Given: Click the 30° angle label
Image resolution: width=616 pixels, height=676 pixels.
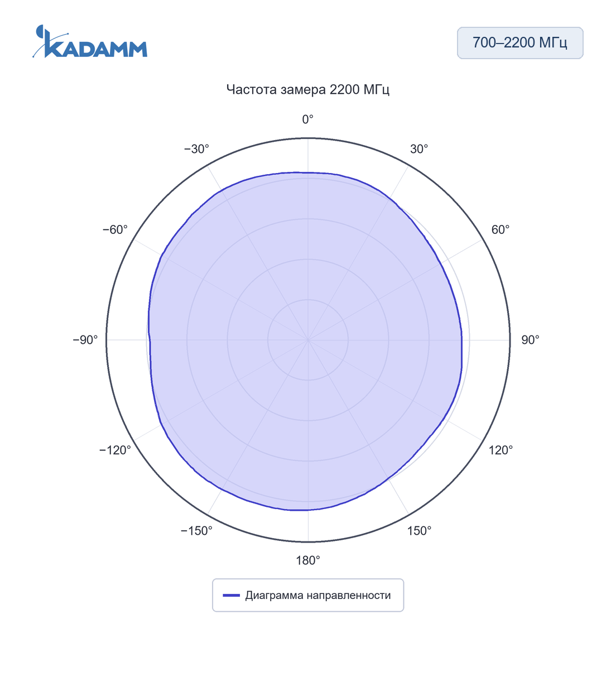Looking at the screenshot, I should pos(419,149).
